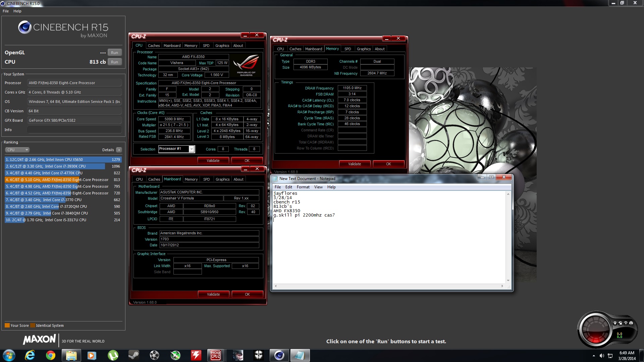Run the OpenGL benchmark
This screenshot has width=644, height=362.
click(x=114, y=53)
